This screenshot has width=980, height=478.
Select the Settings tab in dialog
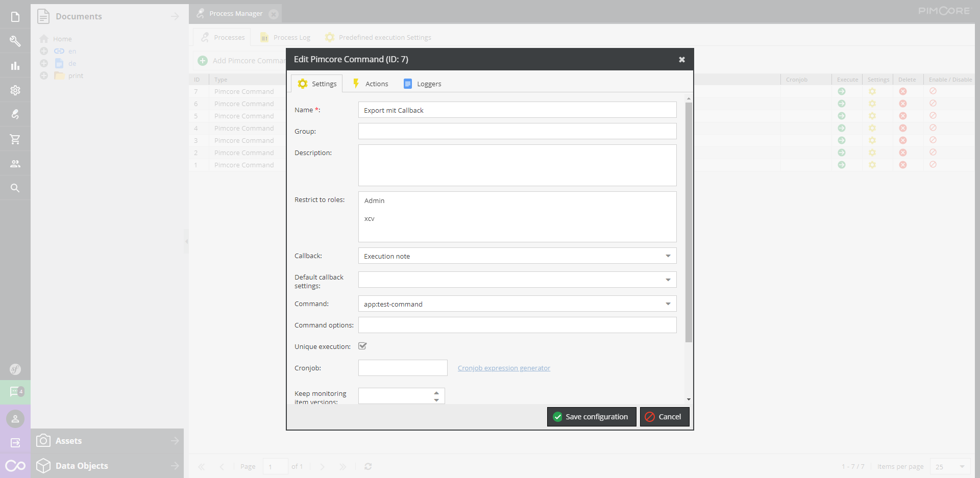click(317, 84)
